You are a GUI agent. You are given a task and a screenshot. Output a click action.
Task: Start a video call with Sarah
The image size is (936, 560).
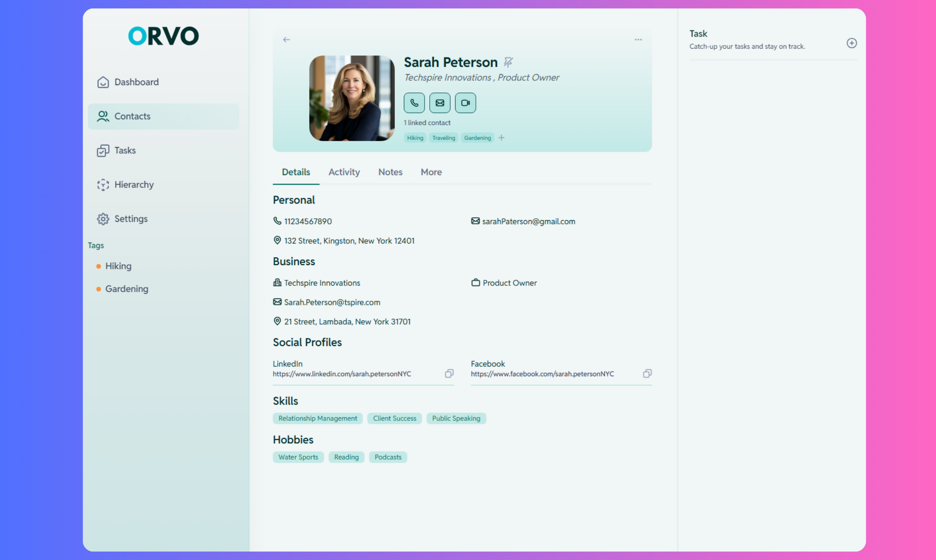coord(465,103)
